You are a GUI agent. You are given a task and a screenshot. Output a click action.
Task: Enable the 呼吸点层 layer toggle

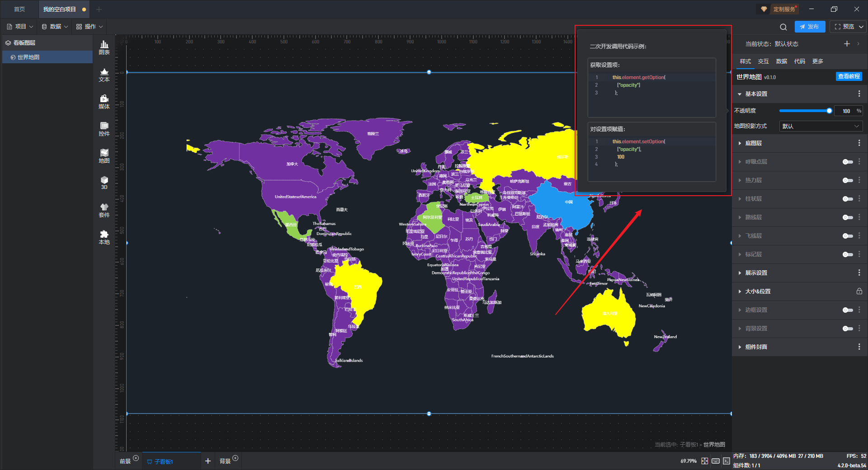[848, 162]
